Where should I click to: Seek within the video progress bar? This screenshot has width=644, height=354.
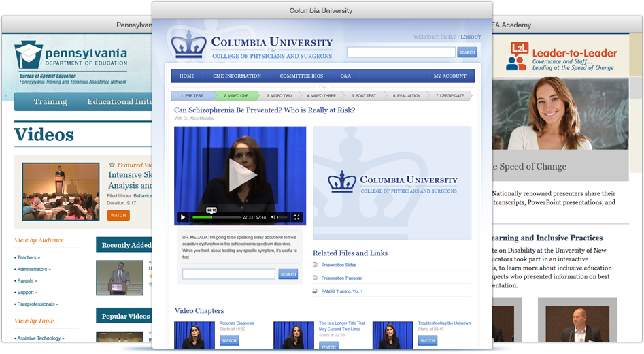pyautogui.click(x=216, y=217)
